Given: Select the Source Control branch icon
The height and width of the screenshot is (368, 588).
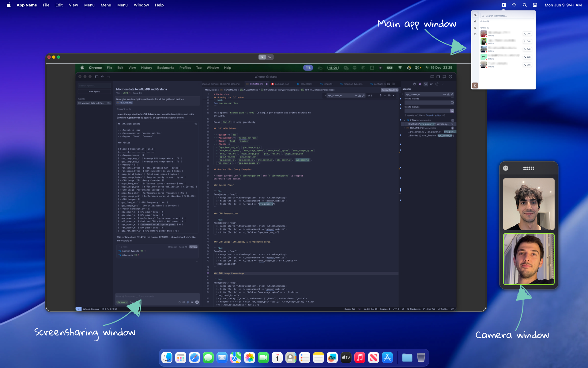Looking at the screenshot, I should click(x=431, y=84).
